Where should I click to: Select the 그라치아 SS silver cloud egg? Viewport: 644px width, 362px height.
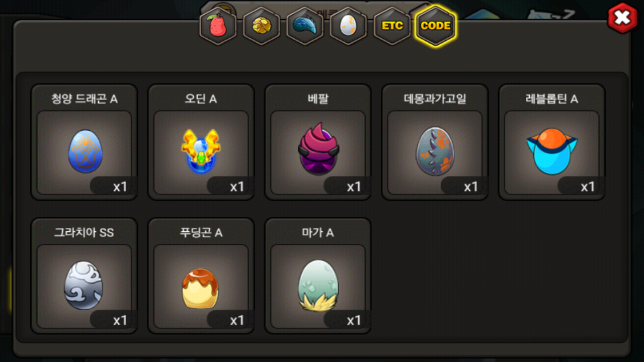click(84, 285)
